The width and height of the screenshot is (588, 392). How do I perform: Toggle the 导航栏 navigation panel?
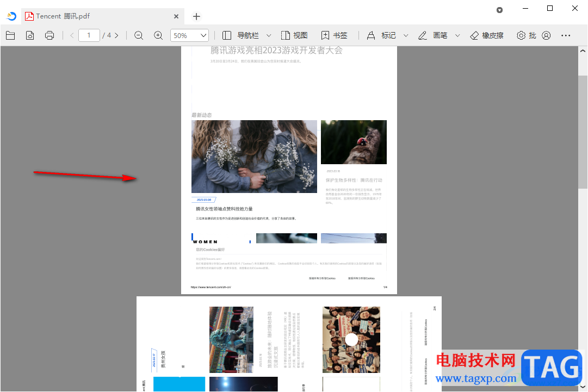coord(241,35)
